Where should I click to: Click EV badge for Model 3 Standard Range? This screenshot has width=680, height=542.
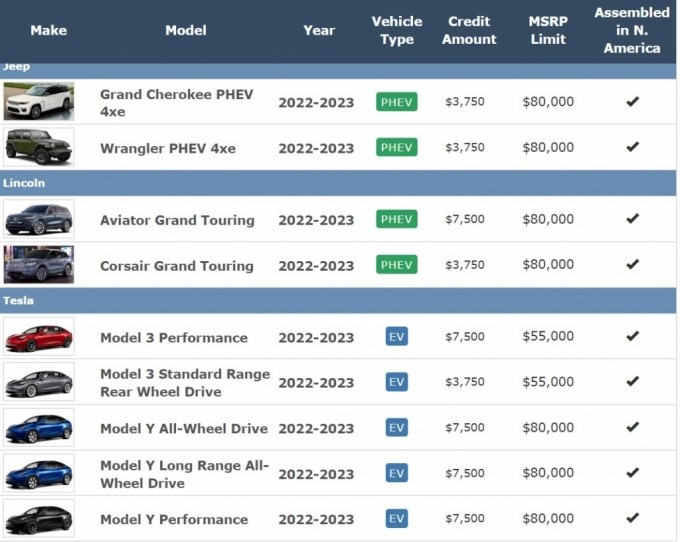click(x=396, y=382)
